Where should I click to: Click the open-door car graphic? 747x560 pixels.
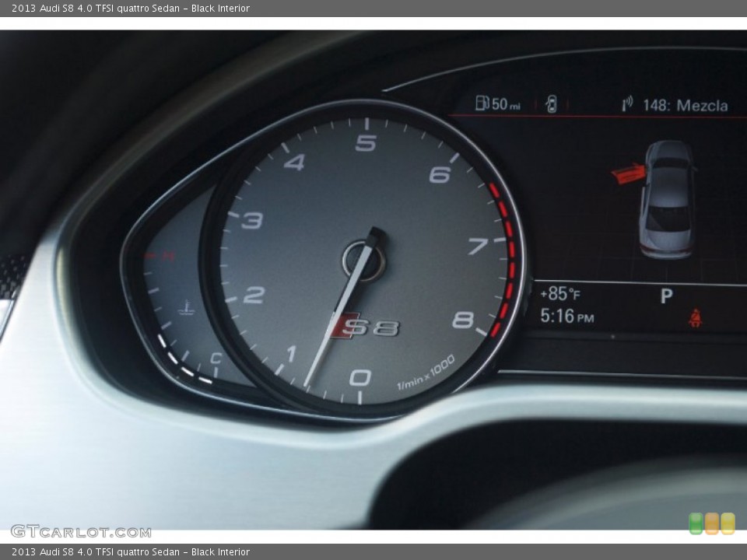point(668,200)
